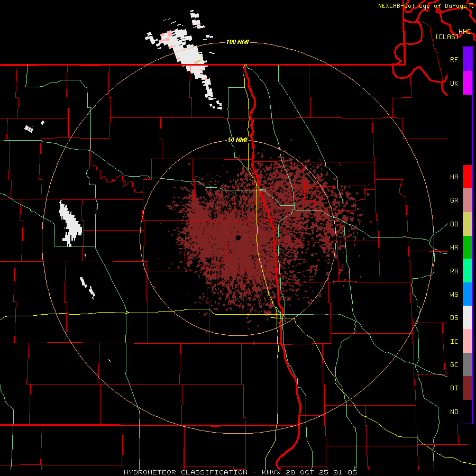The height and width of the screenshot is (476, 476).
Task: Click the GC gray legend swatch
Action: coord(467,364)
